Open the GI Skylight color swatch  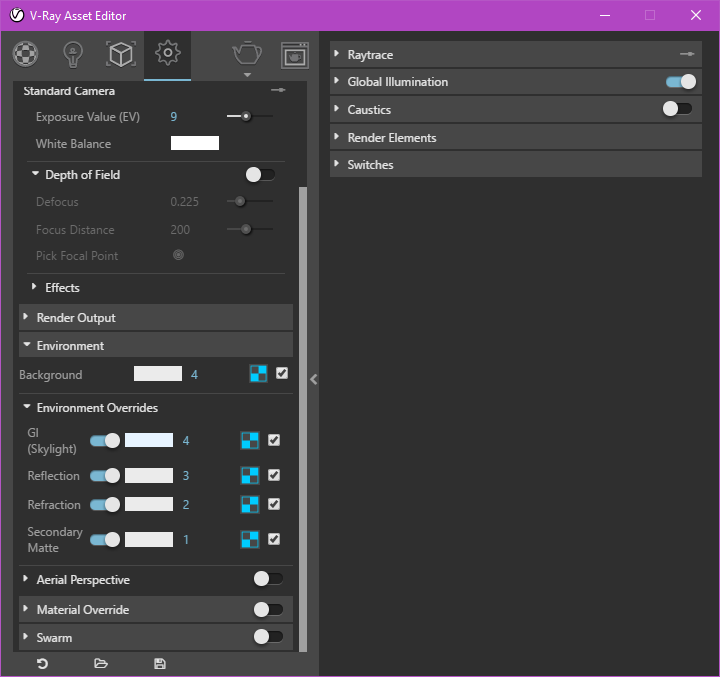tap(149, 440)
